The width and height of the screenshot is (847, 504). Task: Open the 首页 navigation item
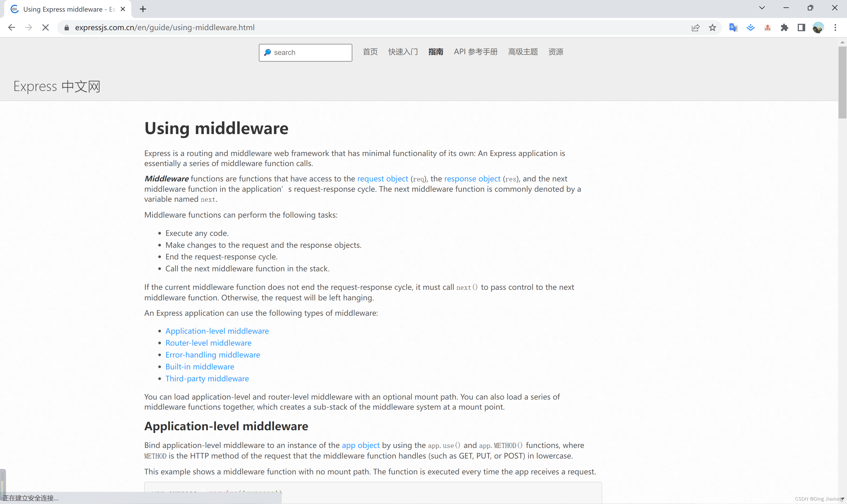[x=370, y=52]
